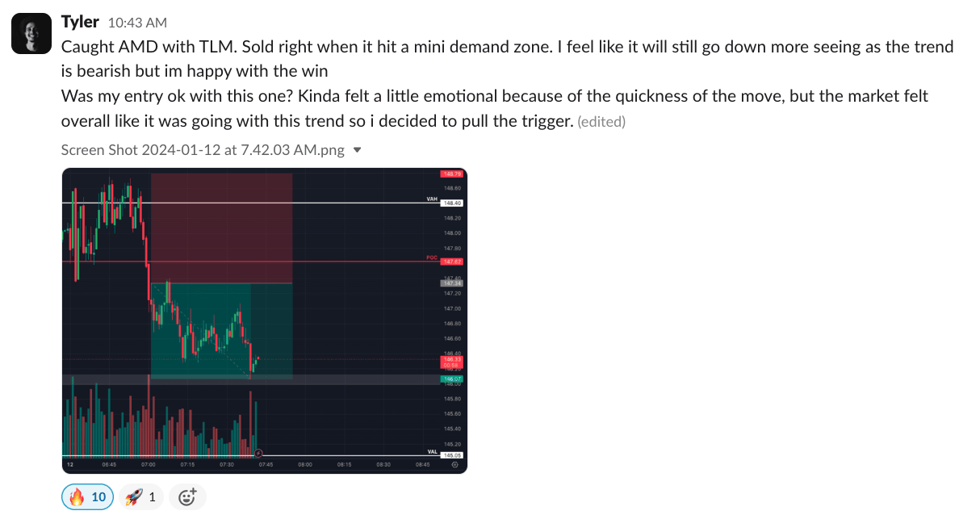Click the VAH level label
980x515 pixels.
431,199
